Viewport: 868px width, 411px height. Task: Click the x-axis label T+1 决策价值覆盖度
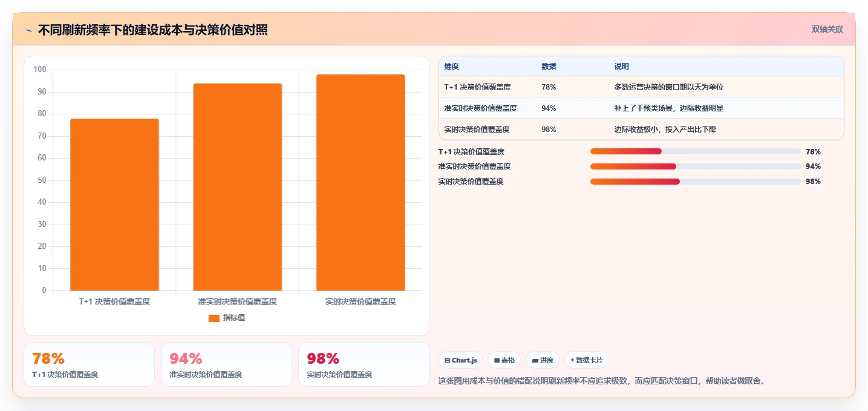(114, 301)
